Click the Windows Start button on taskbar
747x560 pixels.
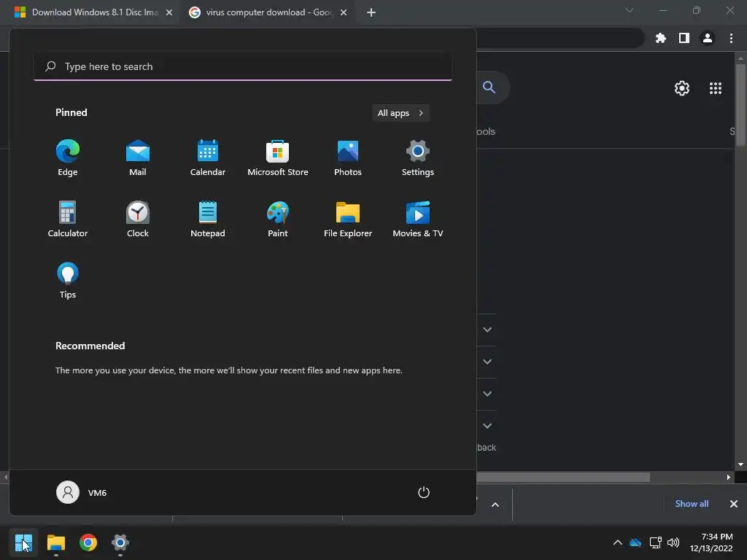(23, 542)
